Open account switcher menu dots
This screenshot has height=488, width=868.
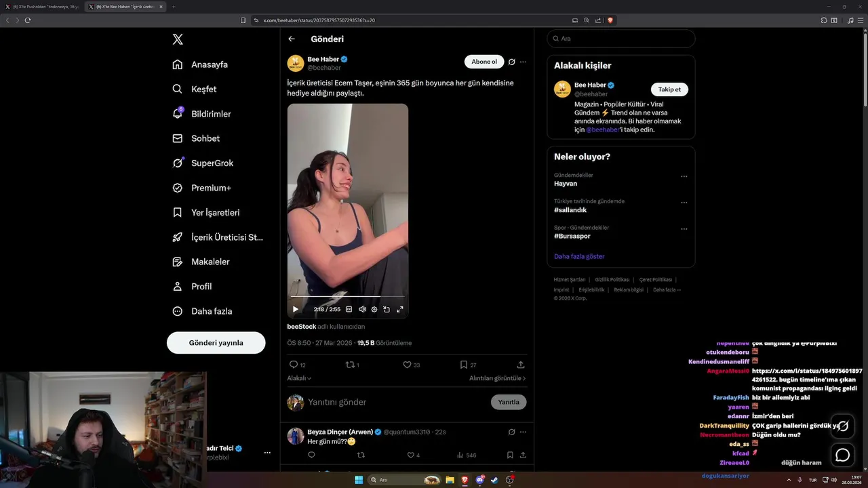[x=267, y=452]
